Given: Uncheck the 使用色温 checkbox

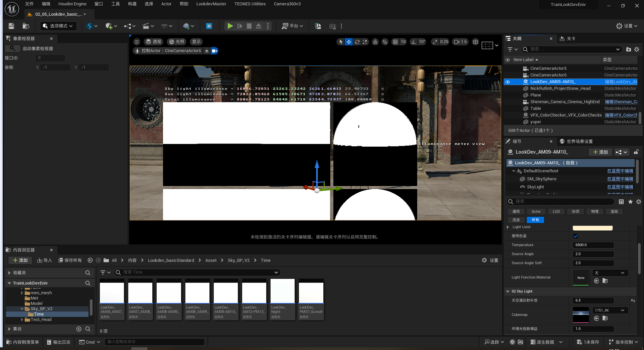Looking at the screenshot, I should pos(576,236).
